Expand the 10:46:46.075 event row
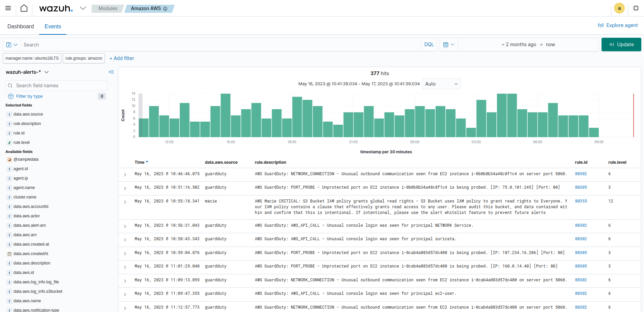This screenshot has height=312, width=644. click(x=125, y=175)
